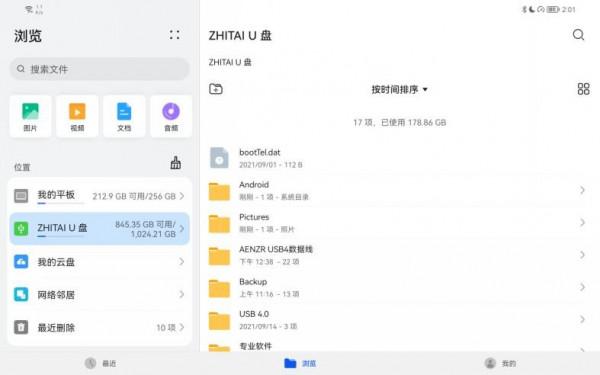The height and width of the screenshot is (375, 600).
Task: Expand 我的平板 using its chevron
Action: click(182, 196)
